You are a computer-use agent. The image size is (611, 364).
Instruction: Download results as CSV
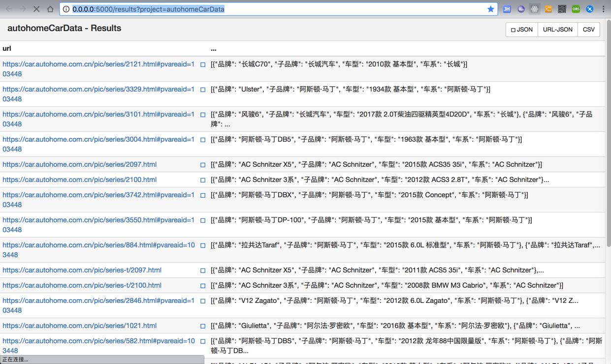tap(588, 30)
